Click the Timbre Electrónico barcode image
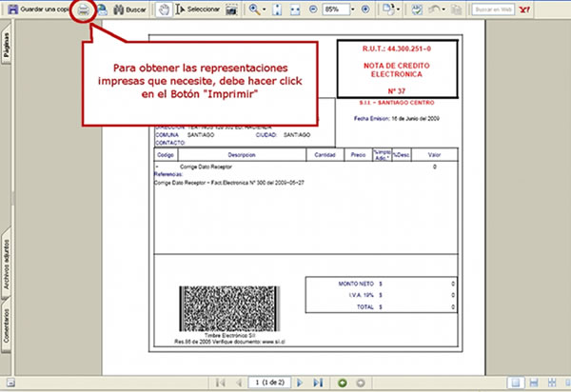571x392 pixels. pyautogui.click(x=229, y=308)
